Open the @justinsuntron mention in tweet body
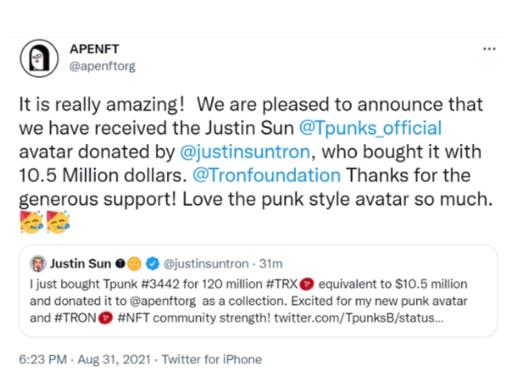Viewport: 508px width, 383px height. pos(245,152)
